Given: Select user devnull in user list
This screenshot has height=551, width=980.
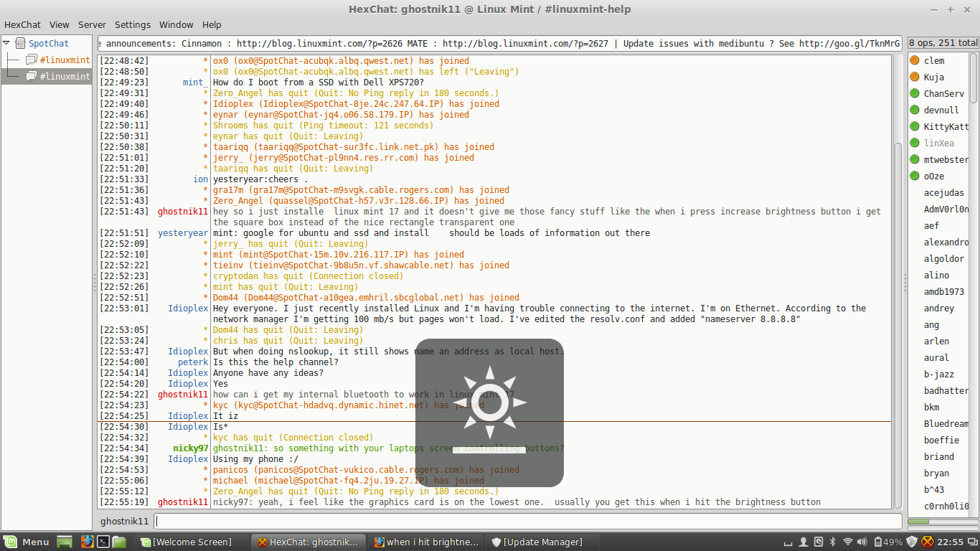Looking at the screenshot, I should [941, 110].
